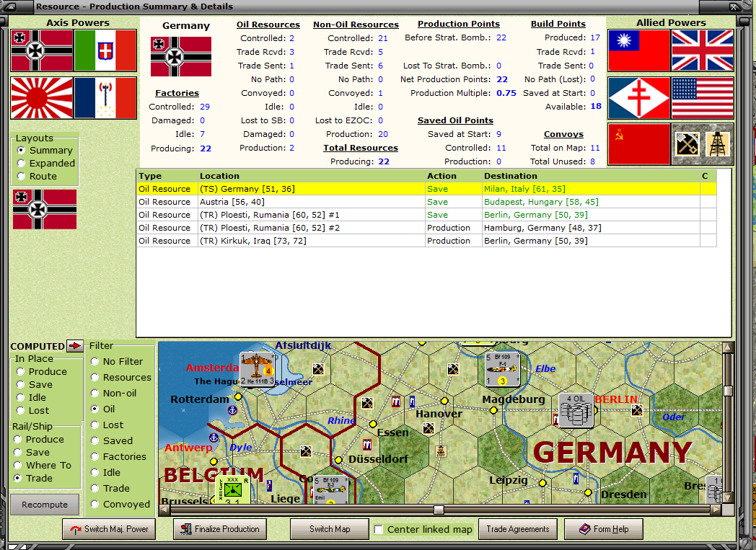Click the large Germany flag under the country name
This screenshot has width=756, height=550.
coord(181,57)
